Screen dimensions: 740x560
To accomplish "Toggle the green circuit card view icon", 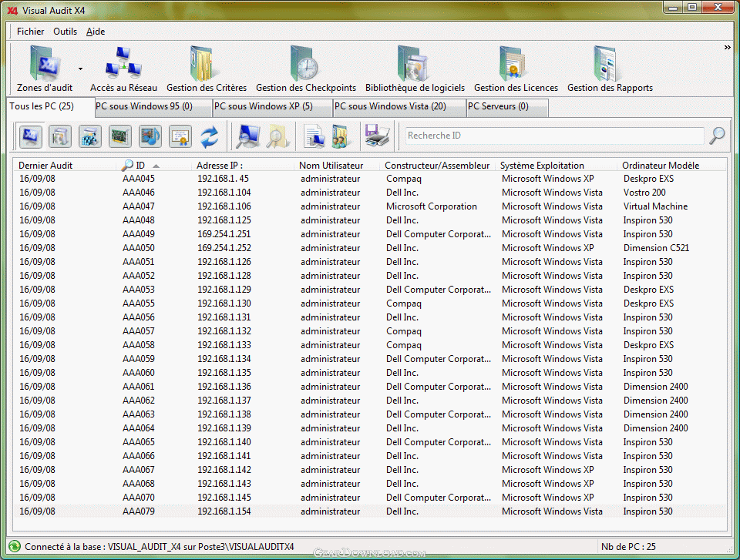I will tap(120, 136).
